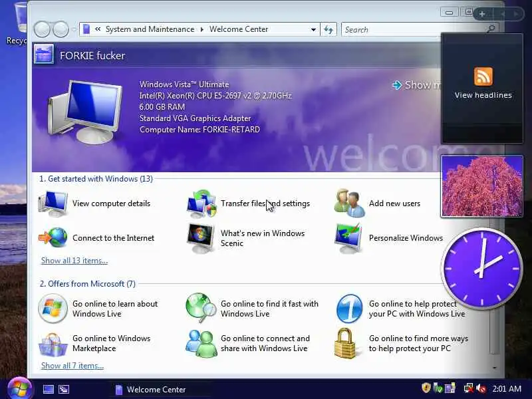
Task: Open find it fast with Windows Live icon
Action: point(201,308)
